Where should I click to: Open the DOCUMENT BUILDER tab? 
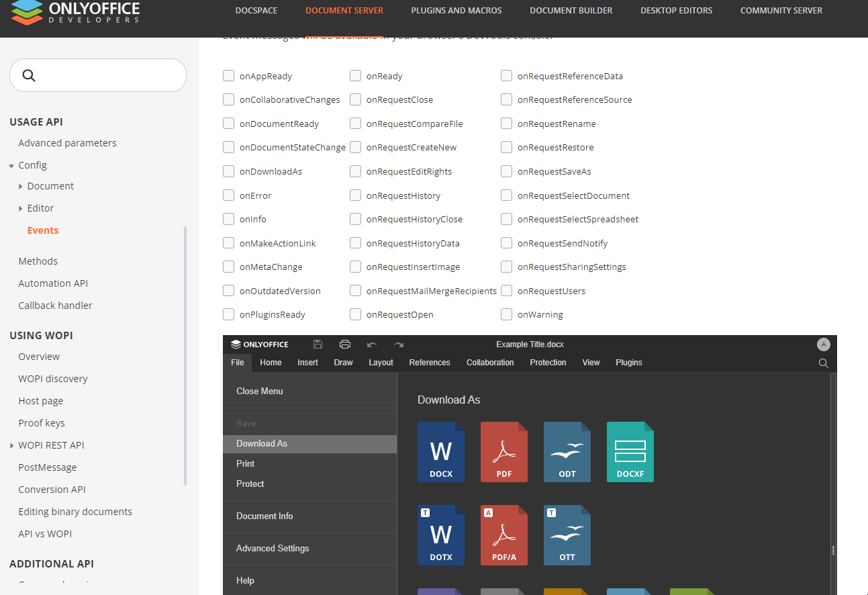tap(571, 10)
